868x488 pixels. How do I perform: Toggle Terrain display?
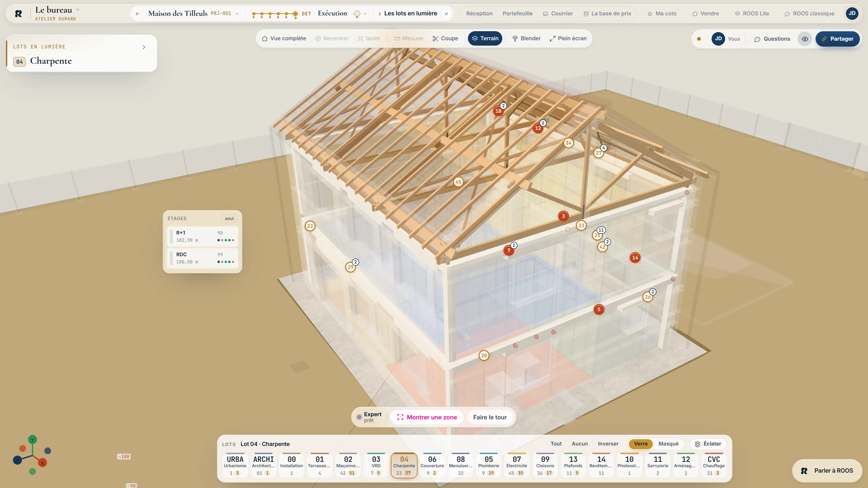(x=485, y=39)
